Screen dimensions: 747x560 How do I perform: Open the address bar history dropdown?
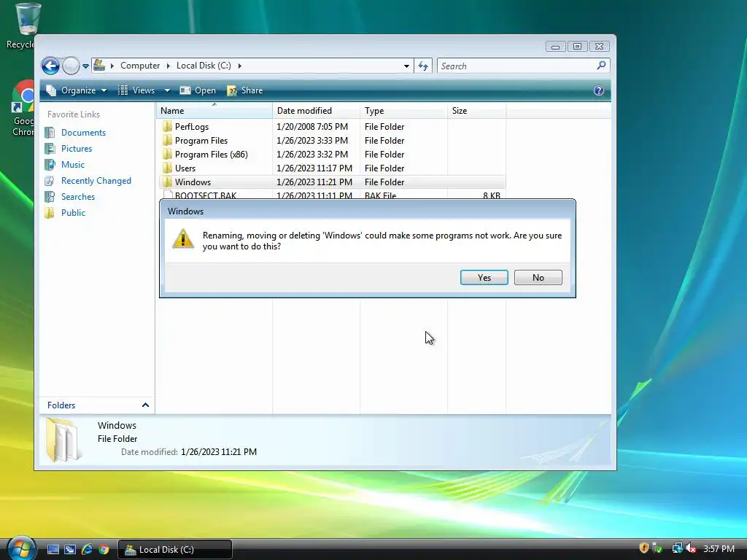click(x=406, y=66)
